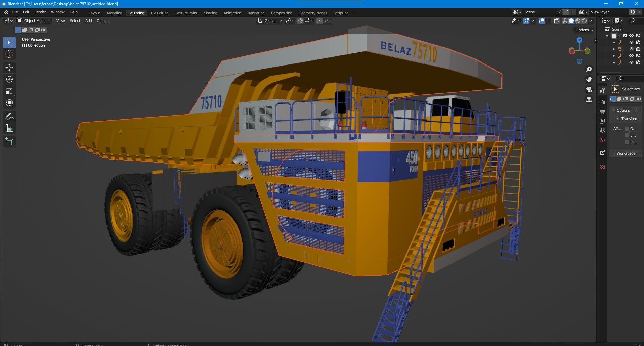Toggle show overlays button
644x346 pixels.
point(542,21)
